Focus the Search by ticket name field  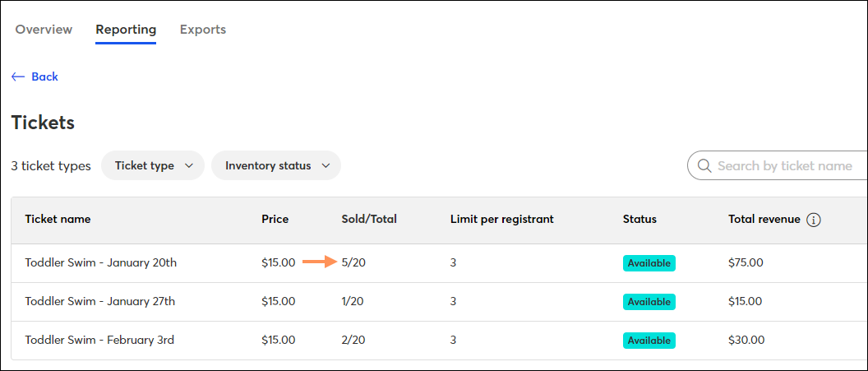pos(778,165)
